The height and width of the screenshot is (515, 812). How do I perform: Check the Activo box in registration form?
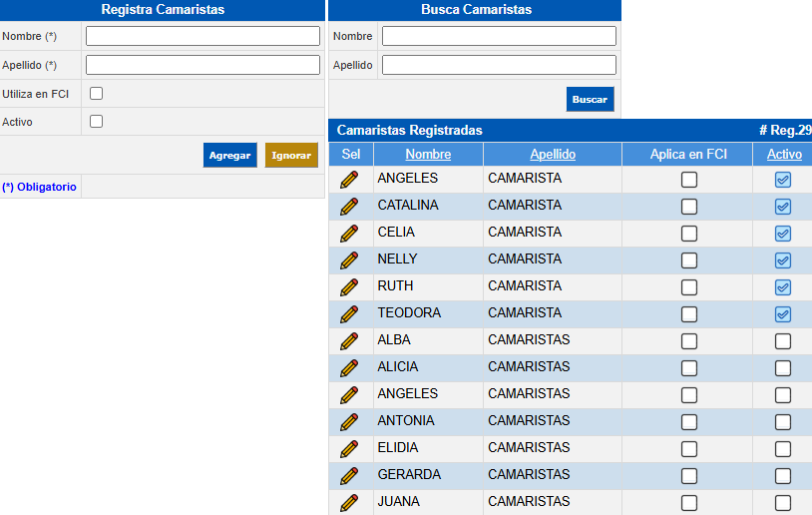[x=97, y=122]
